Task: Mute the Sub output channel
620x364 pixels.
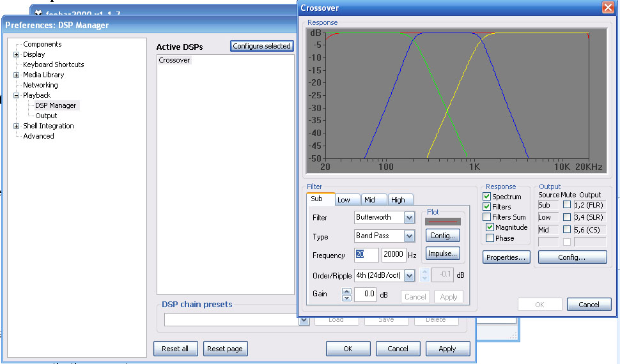Action: (566, 205)
